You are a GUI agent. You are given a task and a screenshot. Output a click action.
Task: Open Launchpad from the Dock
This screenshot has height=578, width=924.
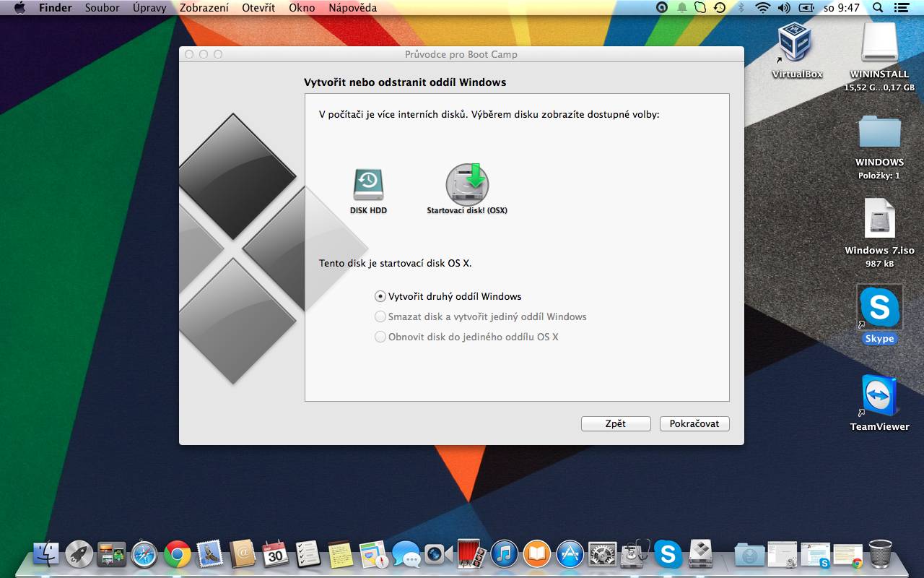[79, 554]
